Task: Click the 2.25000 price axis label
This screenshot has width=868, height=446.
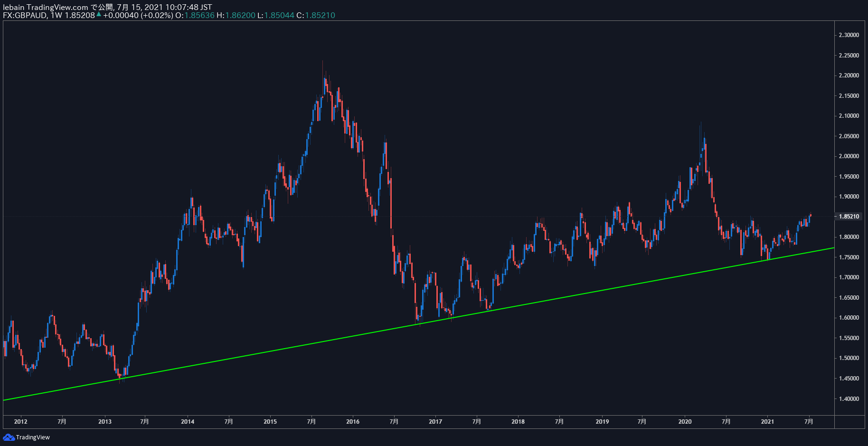Action: coord(849,56)
